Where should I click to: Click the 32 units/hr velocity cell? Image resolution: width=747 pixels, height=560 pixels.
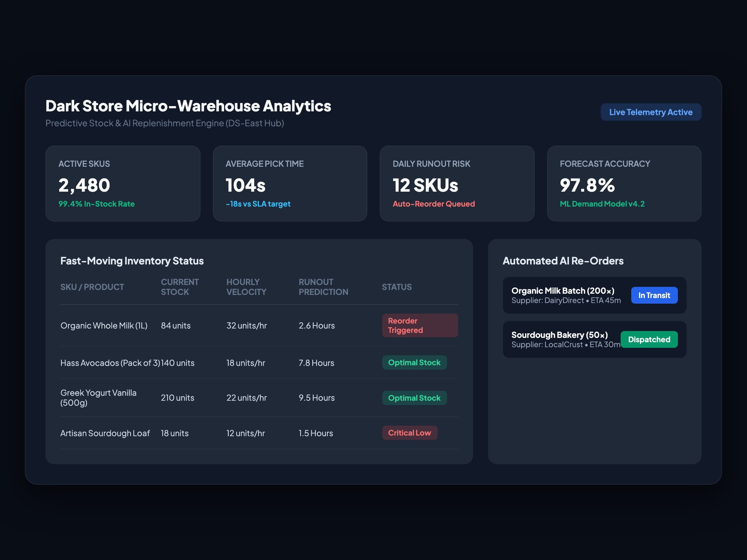click(x=247, y=326)
